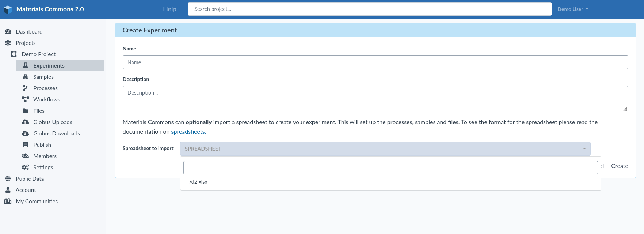Click the Members people icon
644x234 pixels.
pyautogui.click(x=26, y=156)
